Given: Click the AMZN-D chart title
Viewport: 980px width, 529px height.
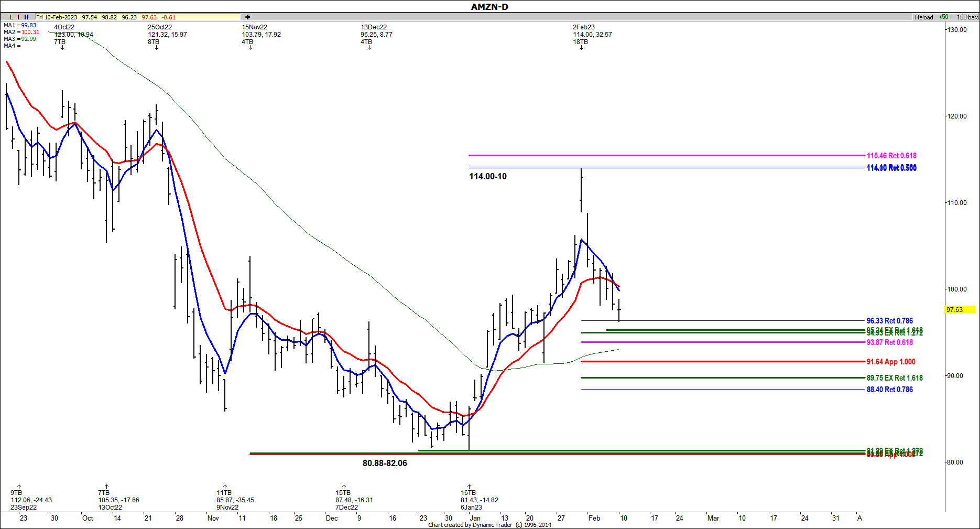Looking at the screenshot, I should (489, 7).
